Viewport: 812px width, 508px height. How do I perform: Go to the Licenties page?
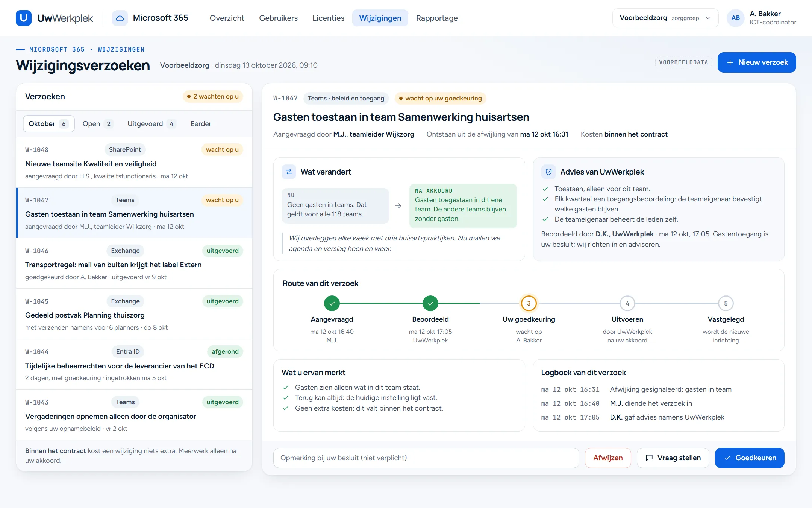[328, 18]
